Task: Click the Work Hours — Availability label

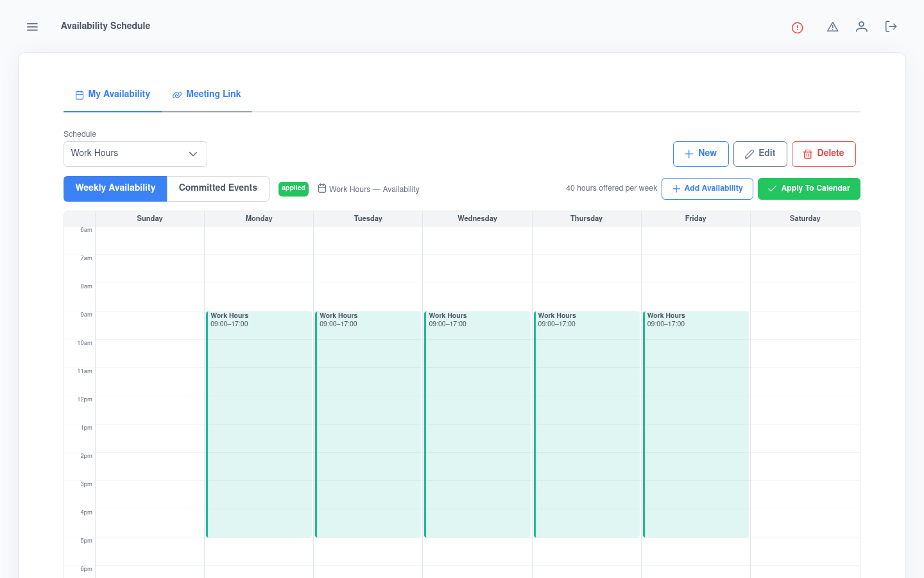Action: (x=374, y=189)
